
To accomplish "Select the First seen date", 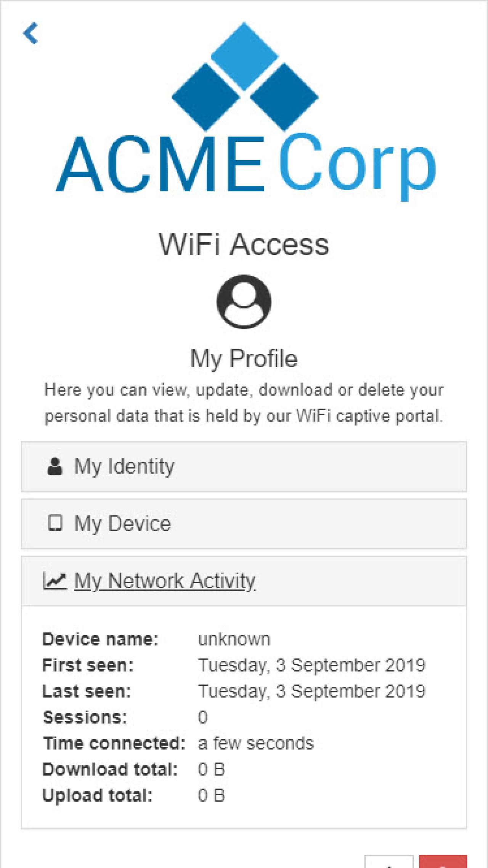I will pos(312,665).
